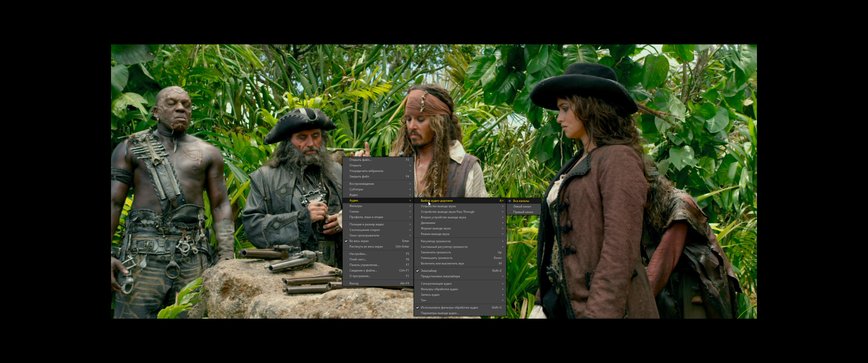The image size is (868, 363).
Task: Click 'Открыть файл...' menu entry
Action: [x=360, y=160]
